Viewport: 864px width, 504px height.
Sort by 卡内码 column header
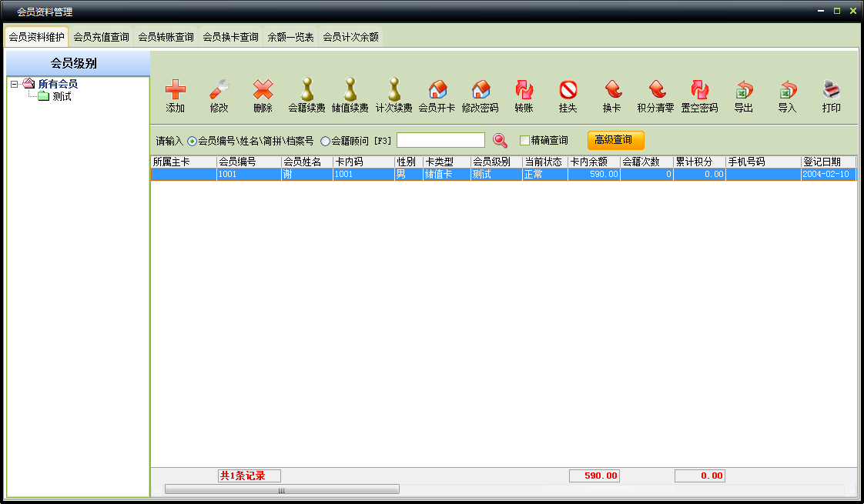tap(363, 162)
